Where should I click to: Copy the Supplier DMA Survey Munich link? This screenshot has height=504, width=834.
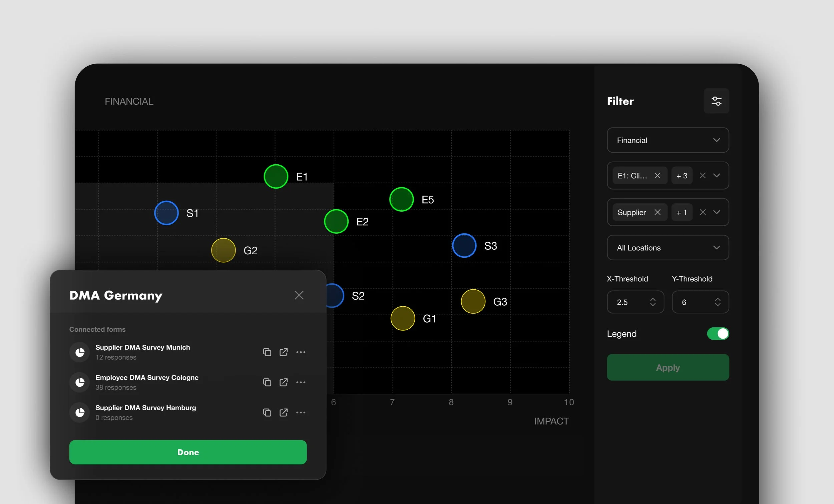[267, 352]
